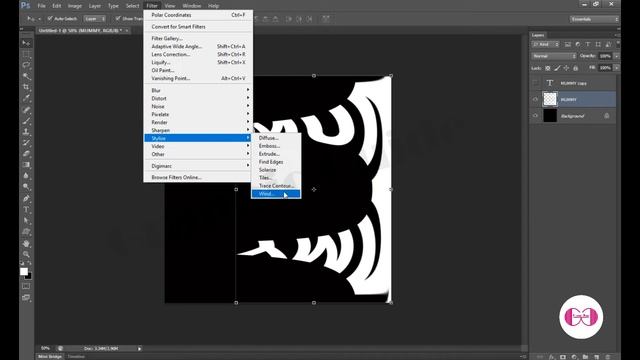Select the Clone Stamp tool
640x360 pixels.
tap(26, 132)
